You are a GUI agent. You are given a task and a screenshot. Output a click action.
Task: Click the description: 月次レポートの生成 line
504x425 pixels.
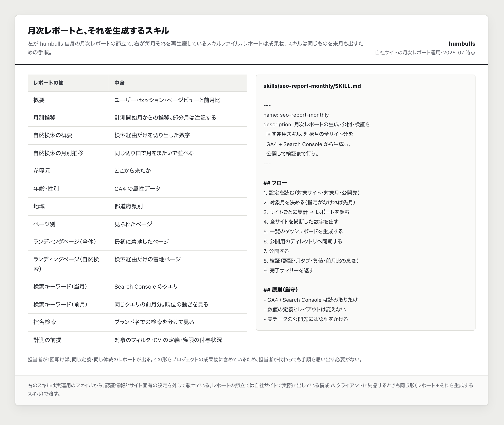[x=316, y=125]
